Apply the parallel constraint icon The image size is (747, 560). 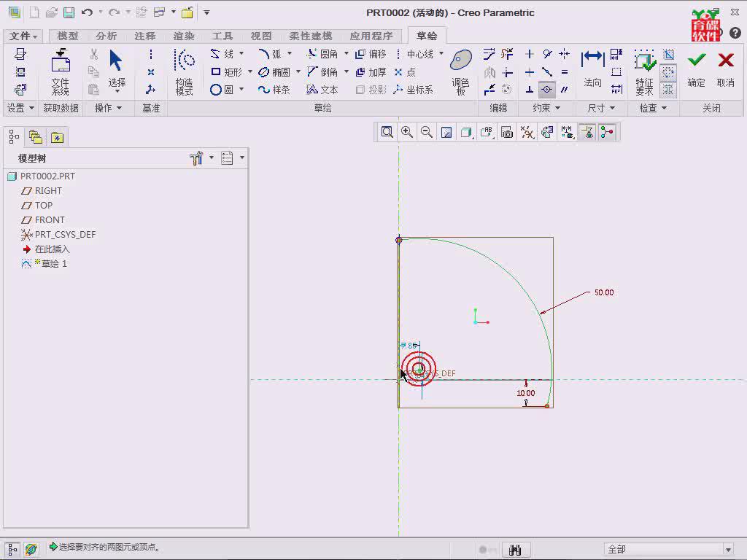coord(565,90)
